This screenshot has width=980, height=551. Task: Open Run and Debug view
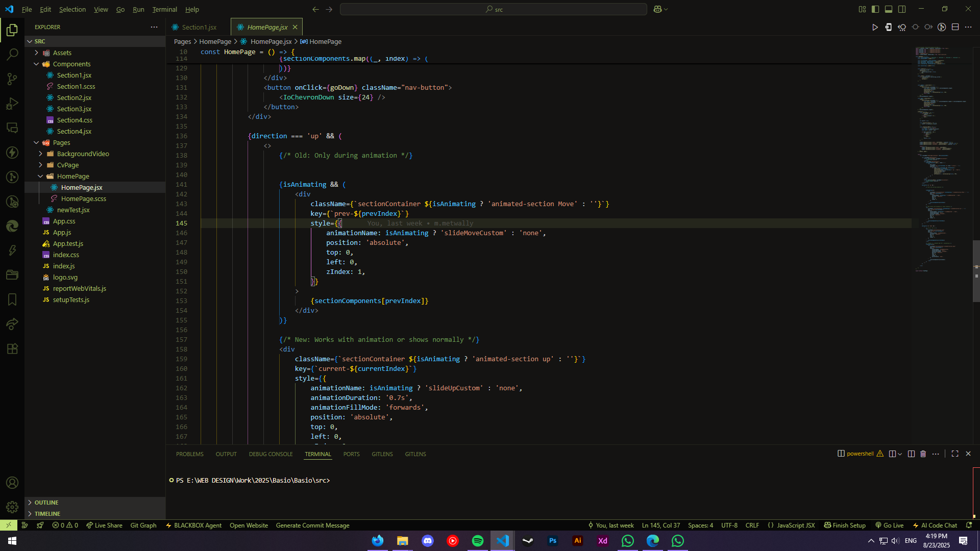12,104
